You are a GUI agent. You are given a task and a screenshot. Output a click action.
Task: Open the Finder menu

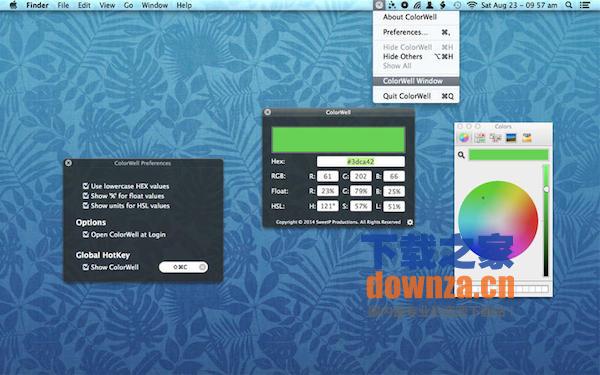(x=37, y=5)
